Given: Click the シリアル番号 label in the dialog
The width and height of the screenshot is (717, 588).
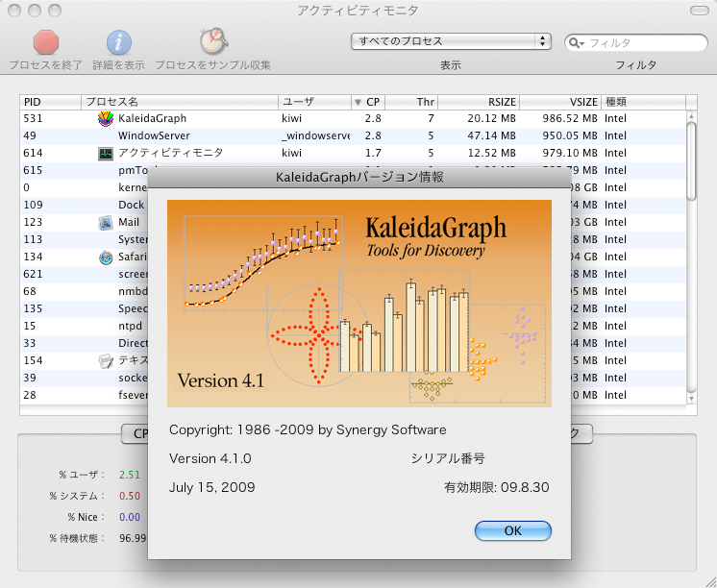Looking at the screenshot, I should pos(448,458).
